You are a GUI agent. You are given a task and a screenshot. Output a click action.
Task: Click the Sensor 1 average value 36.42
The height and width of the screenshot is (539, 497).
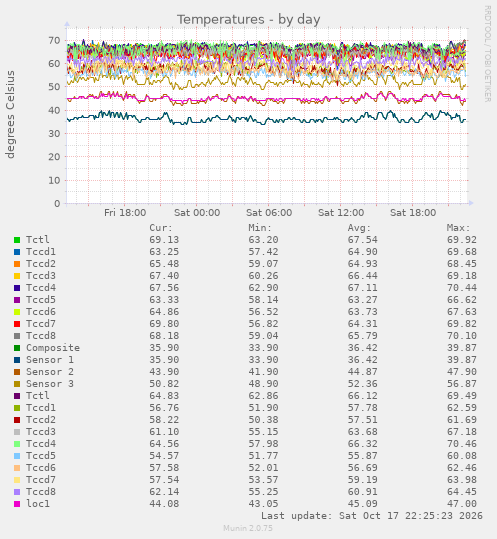(363, 360)
